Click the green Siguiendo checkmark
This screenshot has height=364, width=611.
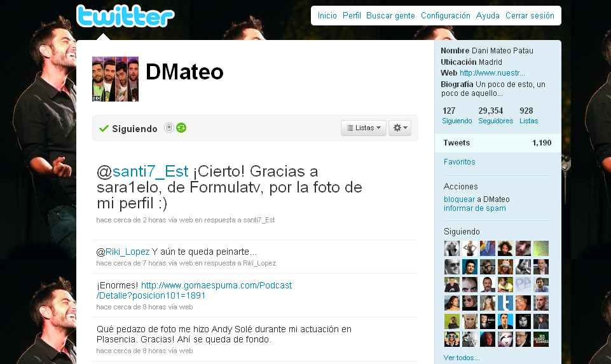(104, 128)
